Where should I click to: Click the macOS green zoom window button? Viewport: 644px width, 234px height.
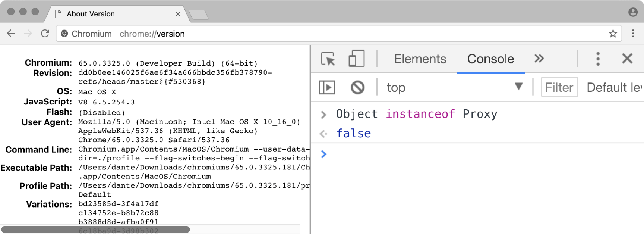[x=35, y=12]
